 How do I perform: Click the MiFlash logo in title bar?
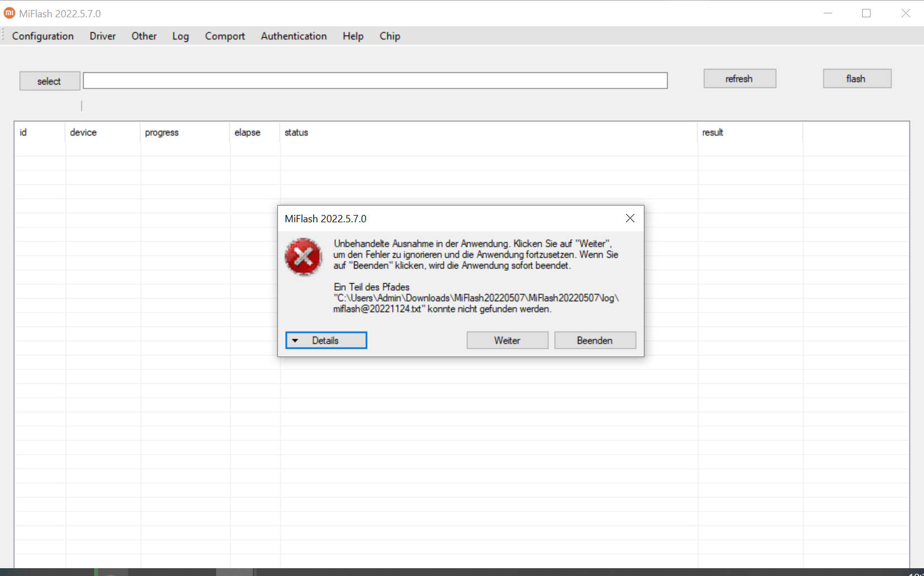tap(9, 13)
